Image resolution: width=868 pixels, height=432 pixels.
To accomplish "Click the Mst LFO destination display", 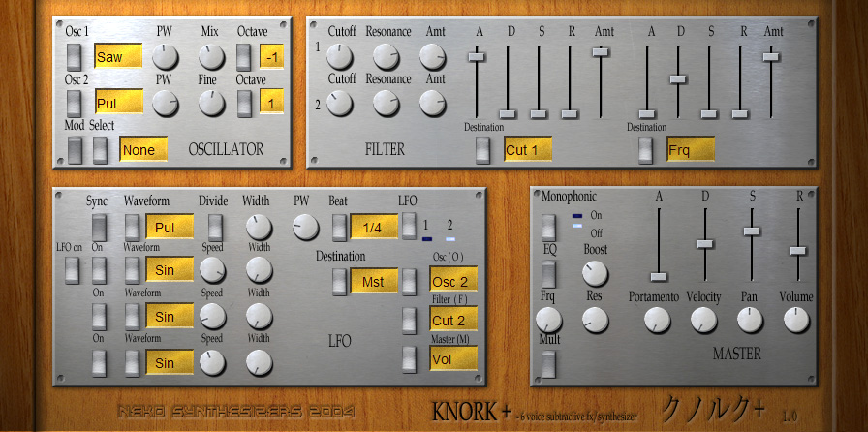I will 374,281.
